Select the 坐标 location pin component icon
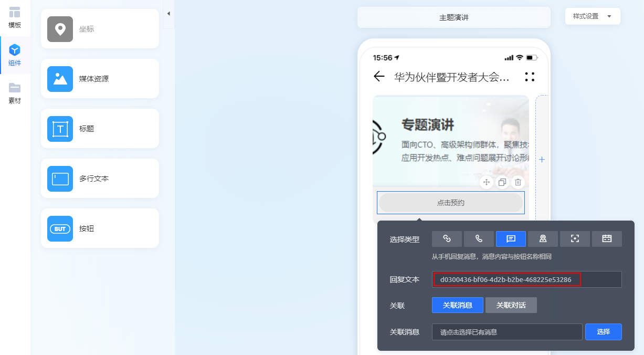The image size is (644, 355). (60, 29)
